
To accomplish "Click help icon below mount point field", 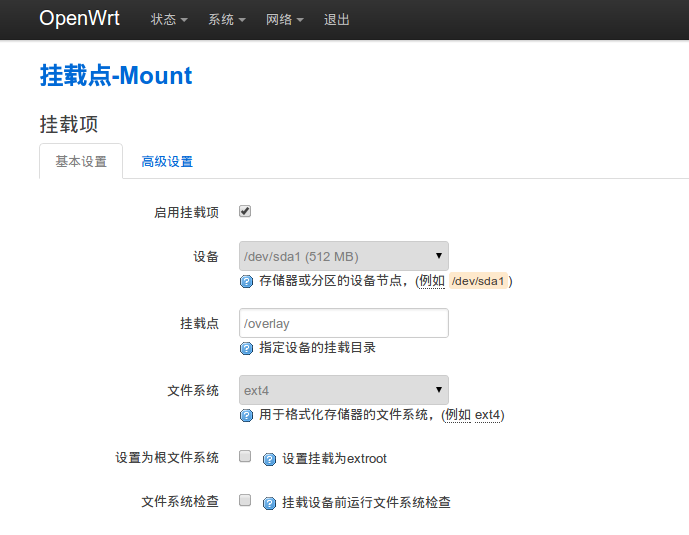I will (x=247, y=349).
